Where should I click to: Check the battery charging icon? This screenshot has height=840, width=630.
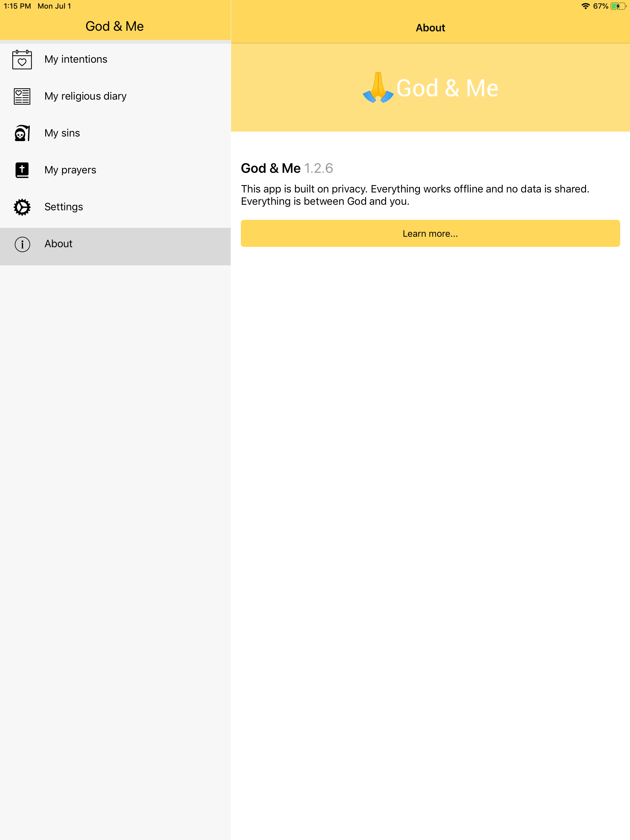[x=618, y=6]
